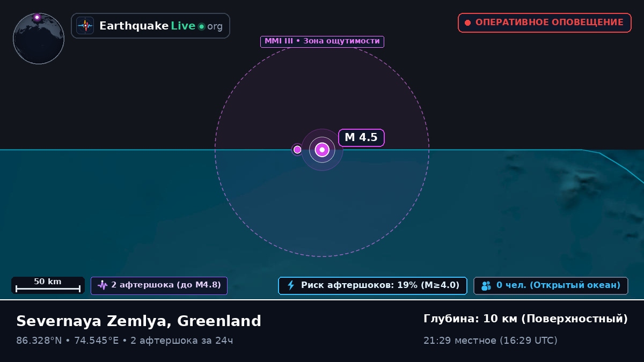Open the 2 афтершока (до M4.8) badge
The image size is (644, 362).
(159, 285)
